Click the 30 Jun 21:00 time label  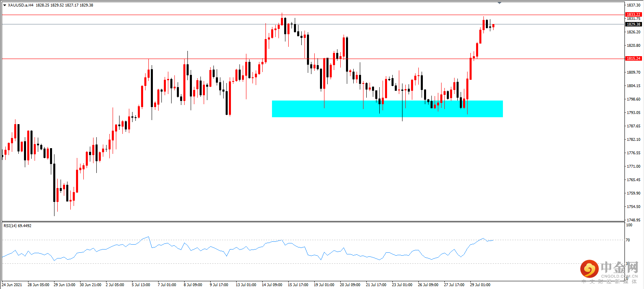[x=90, y=285]
